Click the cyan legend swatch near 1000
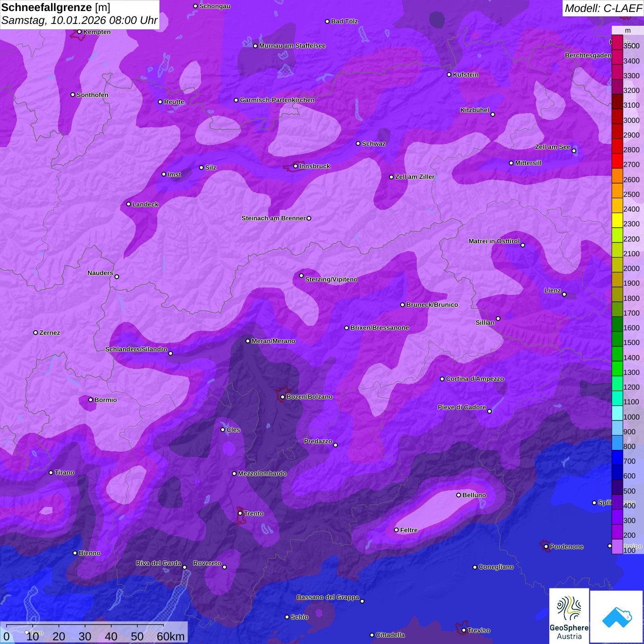The height and width of the screenshot is (644, 644). (x=617, y=413)
